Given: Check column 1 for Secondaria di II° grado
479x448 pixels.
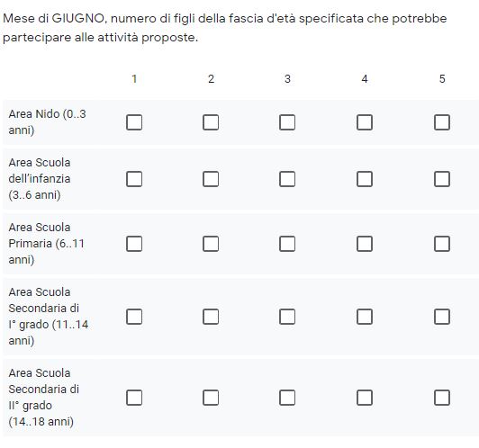Looking at the screenshot, I should pos(134,398).
